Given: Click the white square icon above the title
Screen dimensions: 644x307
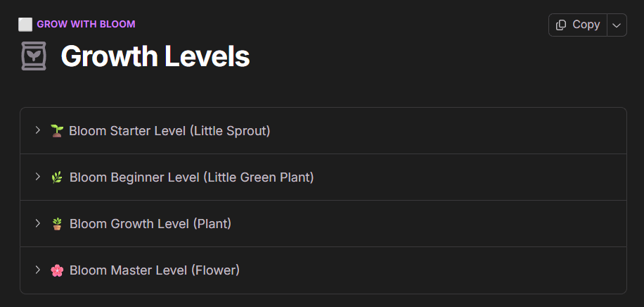Looking at the screenshot, I should pyautogui.click(x=25, y=25).
